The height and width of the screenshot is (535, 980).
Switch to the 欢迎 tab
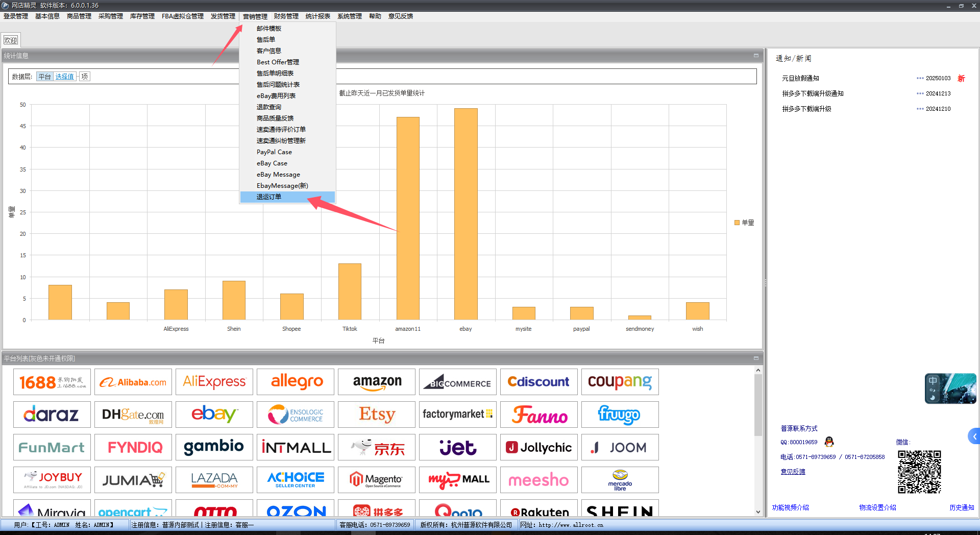[x=11, y=40]
